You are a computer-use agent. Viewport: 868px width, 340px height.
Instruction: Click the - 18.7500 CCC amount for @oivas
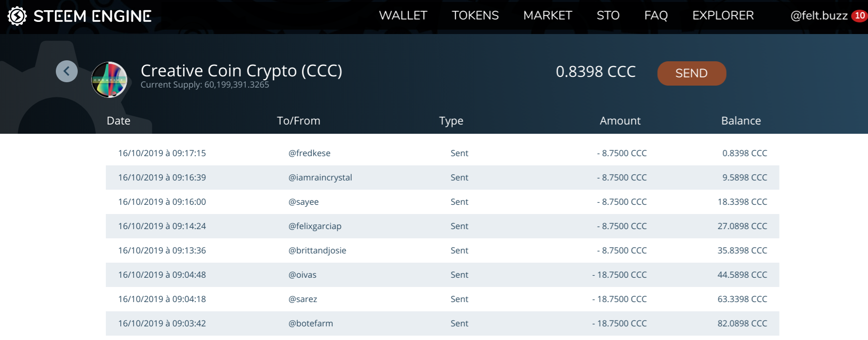pos(619,275)
